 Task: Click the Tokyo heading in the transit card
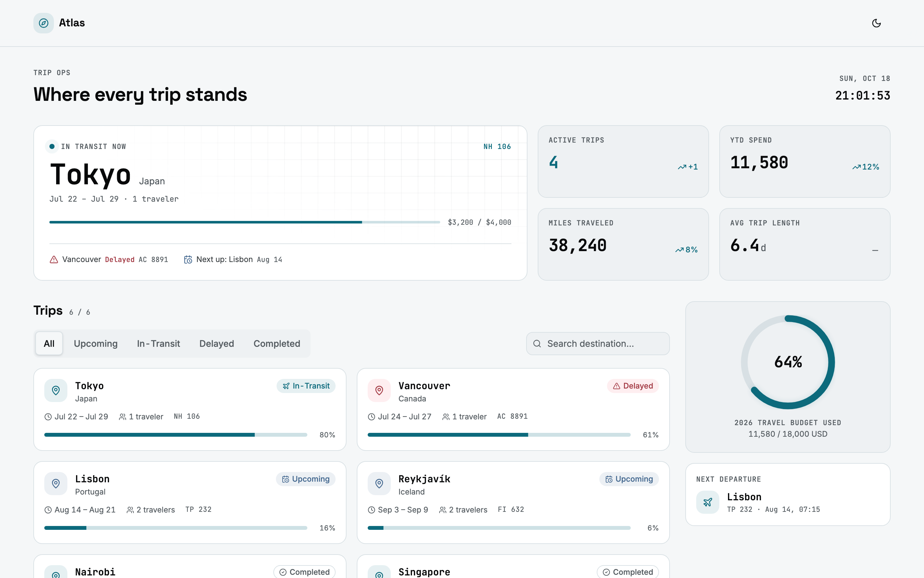(90, 175)
